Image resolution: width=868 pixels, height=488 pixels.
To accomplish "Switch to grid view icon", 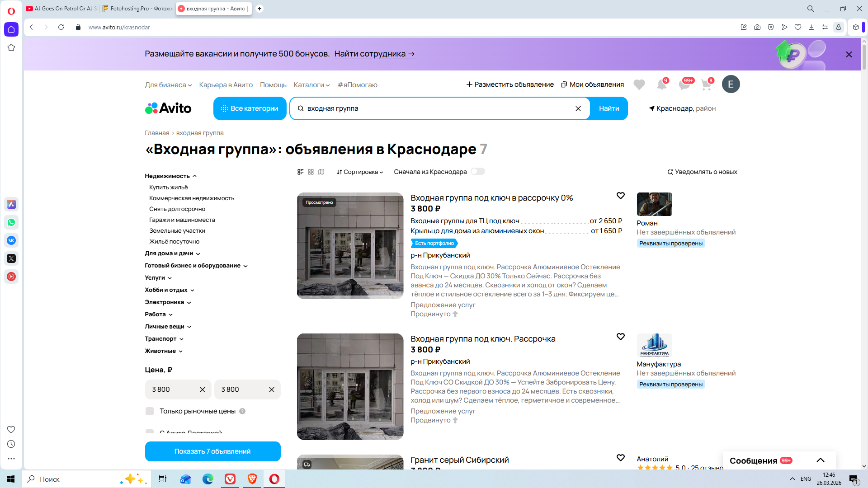I will [x=311, y=172].
